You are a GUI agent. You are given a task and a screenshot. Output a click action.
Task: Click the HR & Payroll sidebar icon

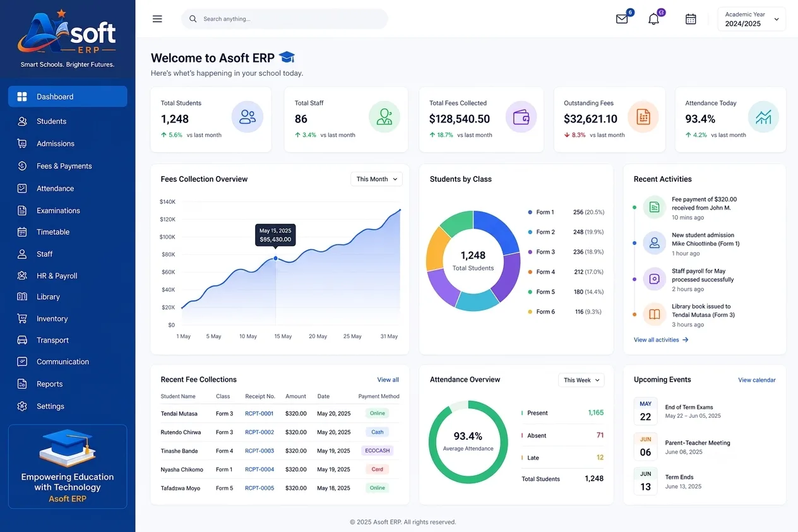coord(22,276)
